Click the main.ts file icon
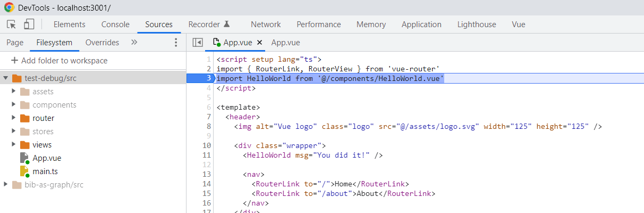 (24, 171)
